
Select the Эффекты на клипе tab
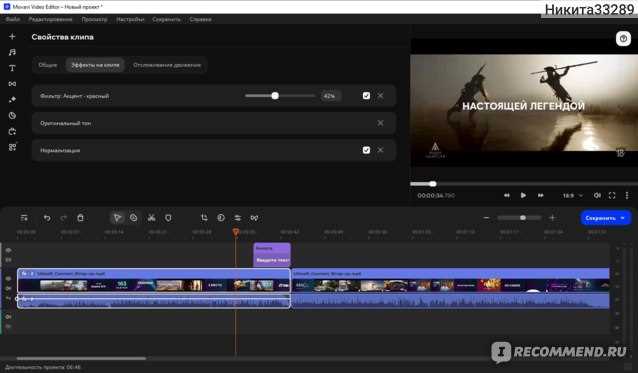(95, 65)
